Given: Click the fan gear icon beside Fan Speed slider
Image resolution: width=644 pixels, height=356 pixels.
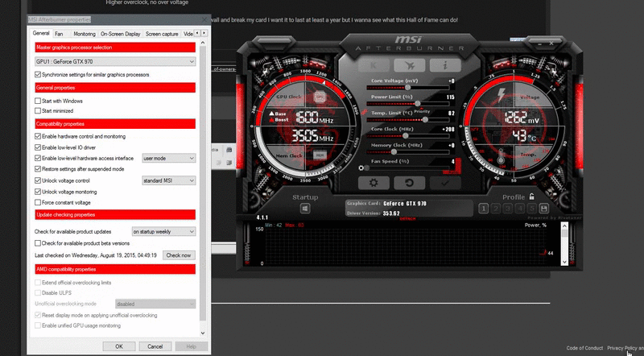Looking at the screenshot, I should (361, 168).
